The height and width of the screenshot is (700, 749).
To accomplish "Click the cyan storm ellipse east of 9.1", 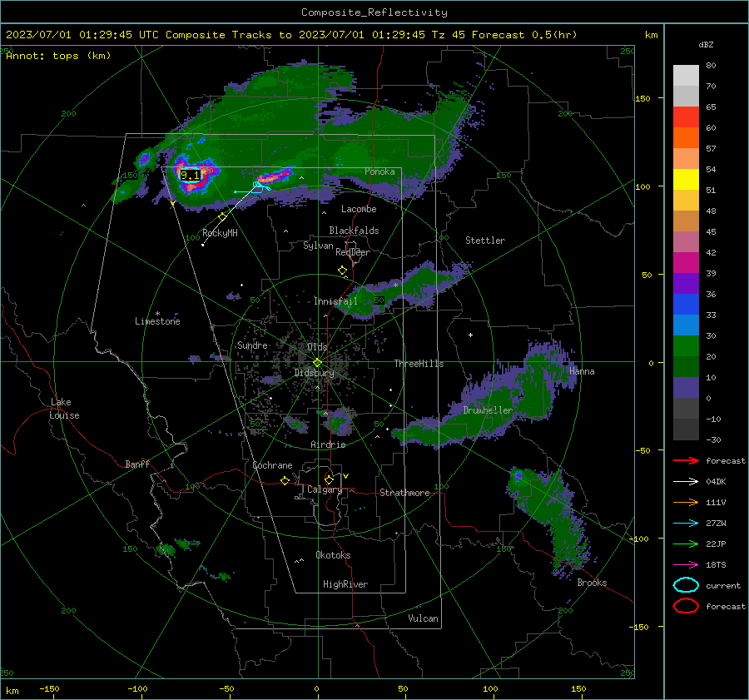I will [x=258, y=185].
